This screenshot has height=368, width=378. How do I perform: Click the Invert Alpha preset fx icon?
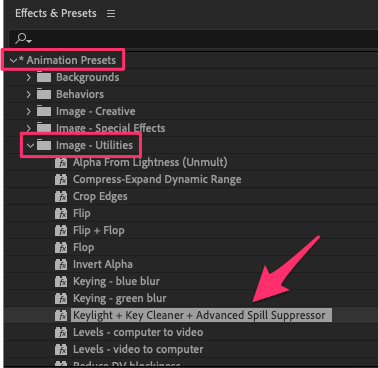[x=61, y=264]
